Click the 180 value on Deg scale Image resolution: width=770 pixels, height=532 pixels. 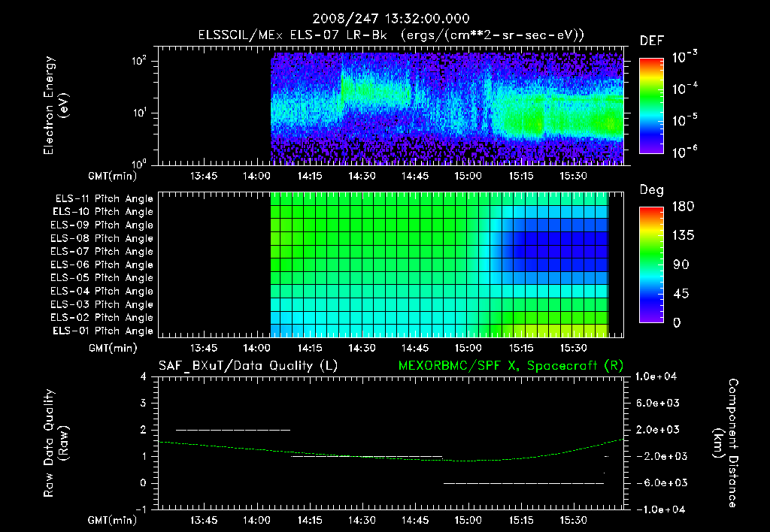(x=683, y=207)
